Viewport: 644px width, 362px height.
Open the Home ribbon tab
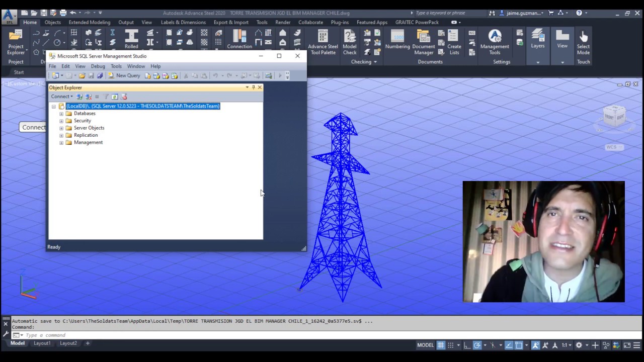(30, 22)
